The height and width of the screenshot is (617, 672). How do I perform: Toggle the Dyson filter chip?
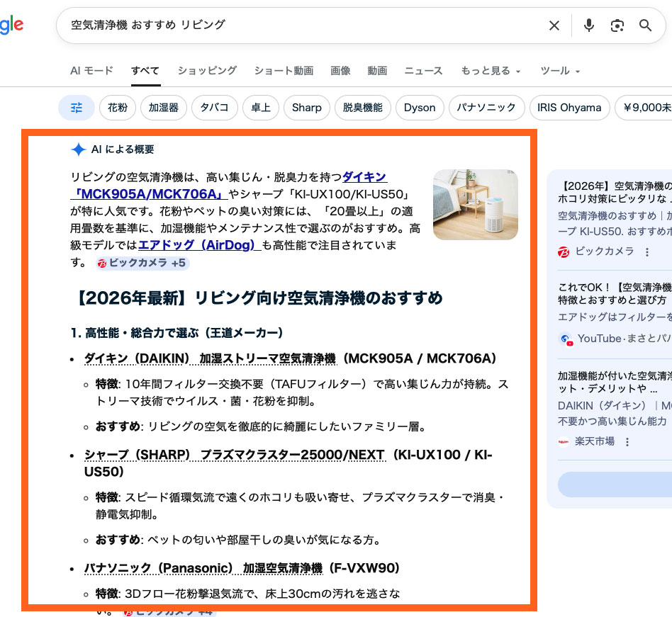coord(420,108)
